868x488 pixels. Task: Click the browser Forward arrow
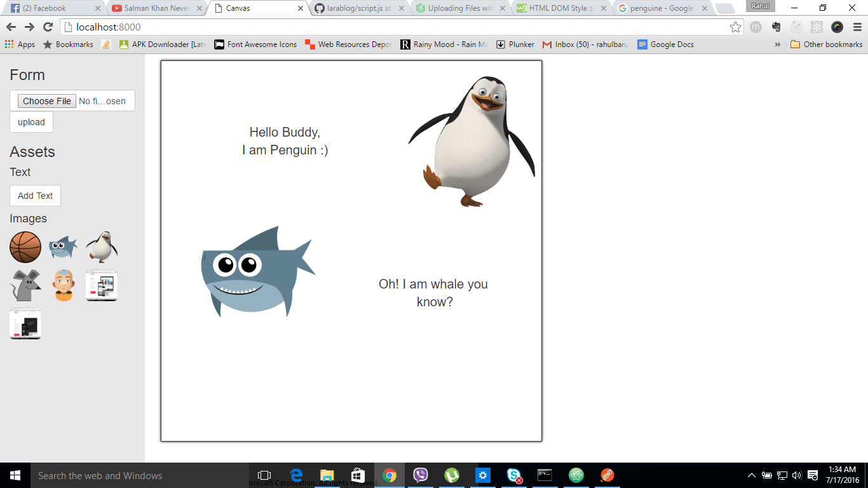tap(29, 27)
